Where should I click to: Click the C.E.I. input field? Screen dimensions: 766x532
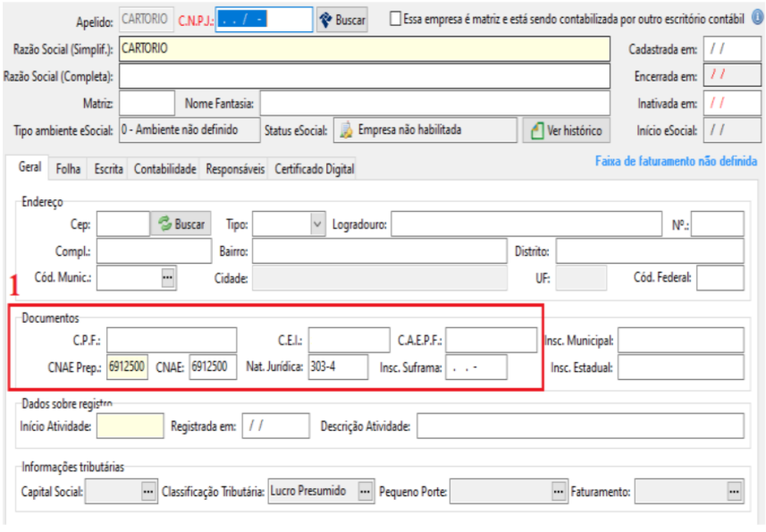pos(349,340)
